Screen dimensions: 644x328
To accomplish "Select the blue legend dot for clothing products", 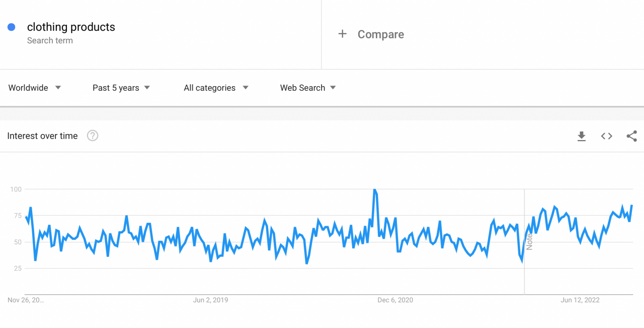I will click(x=11, y=27).
